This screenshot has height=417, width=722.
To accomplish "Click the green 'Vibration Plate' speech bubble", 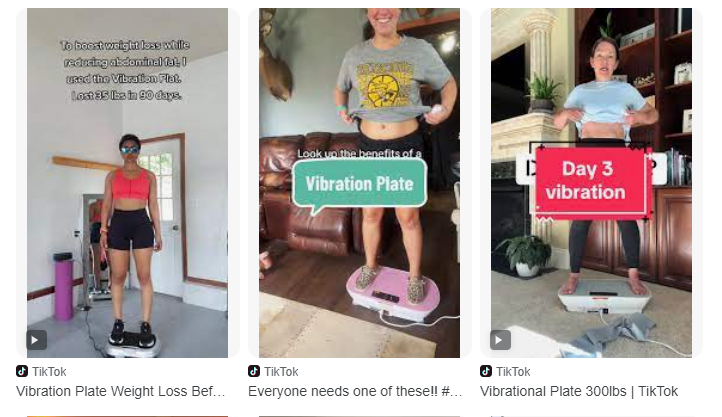I will [359, 185].
